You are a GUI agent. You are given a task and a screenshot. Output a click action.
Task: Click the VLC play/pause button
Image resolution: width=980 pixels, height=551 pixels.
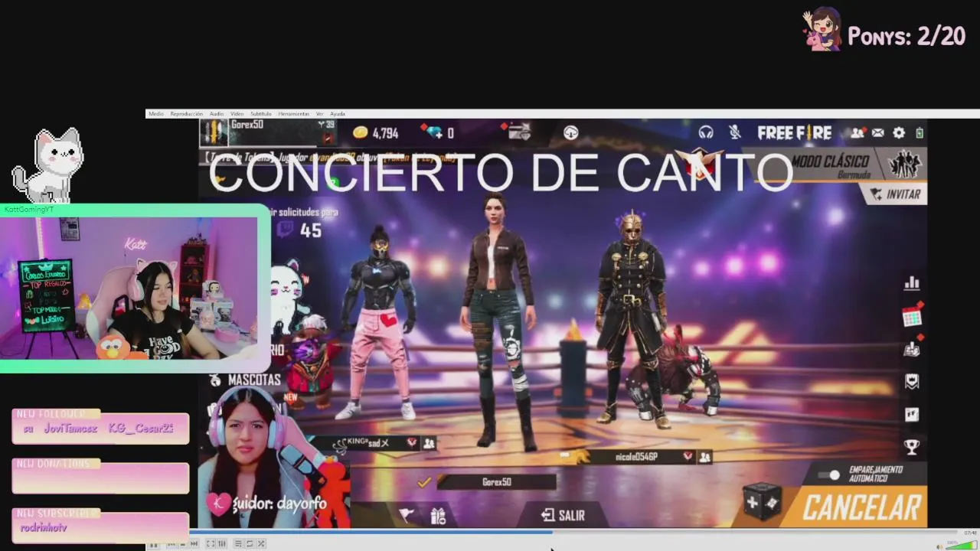point(153,544)
